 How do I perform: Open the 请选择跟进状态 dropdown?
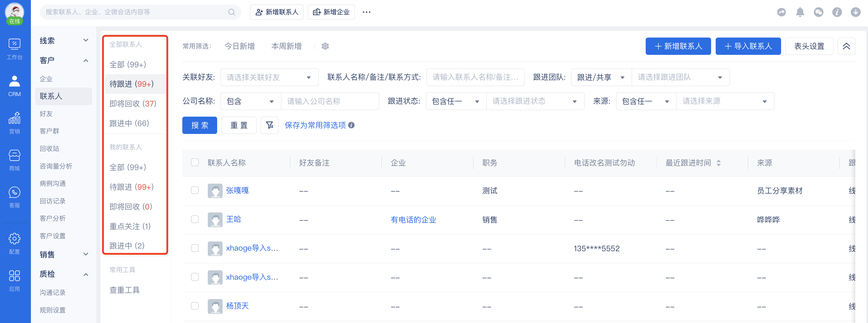click(x=535, y=102)
